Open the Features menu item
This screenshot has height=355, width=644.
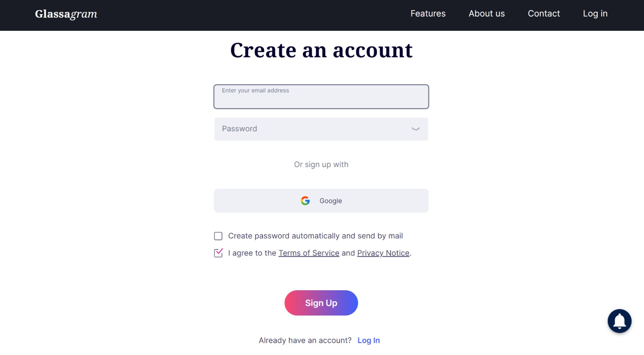[x=428, y=14]
